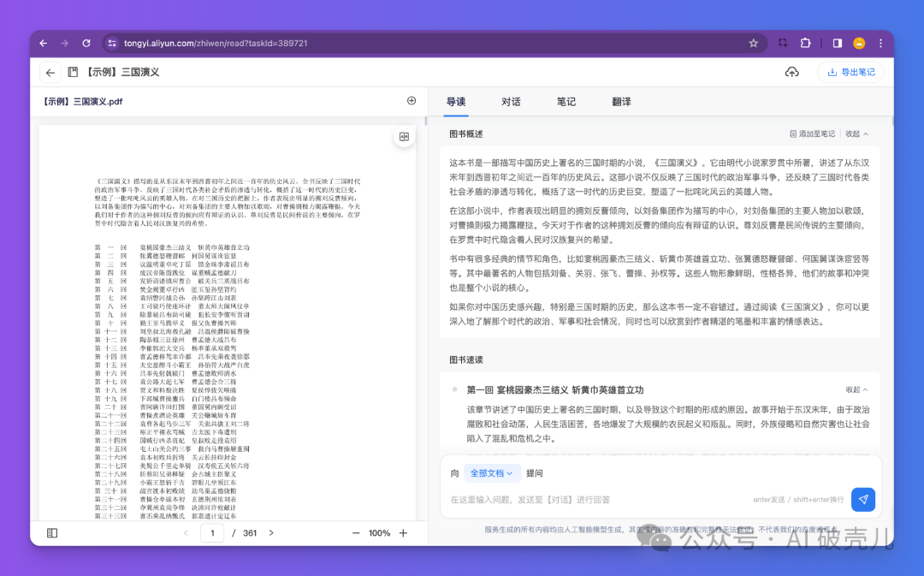Click the side panel toggle icon in browser

click(x=838, y=41)
